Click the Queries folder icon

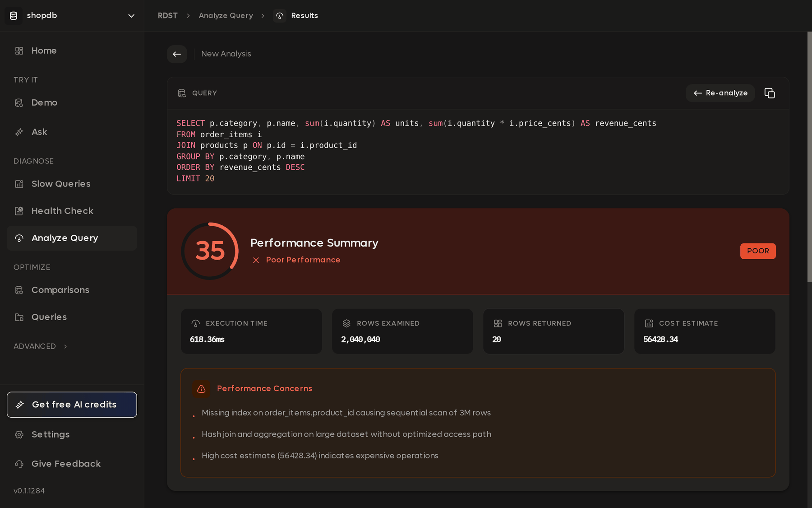[19, 317]
